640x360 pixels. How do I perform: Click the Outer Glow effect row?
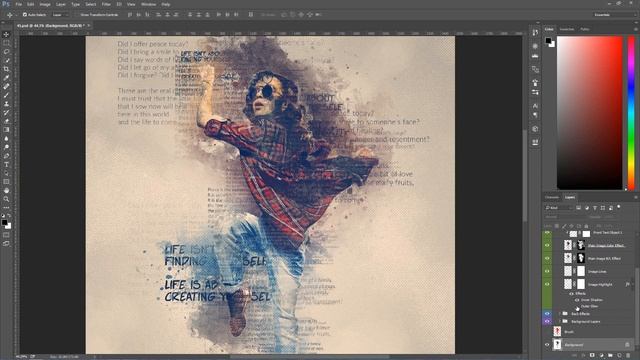pos(589,306)
